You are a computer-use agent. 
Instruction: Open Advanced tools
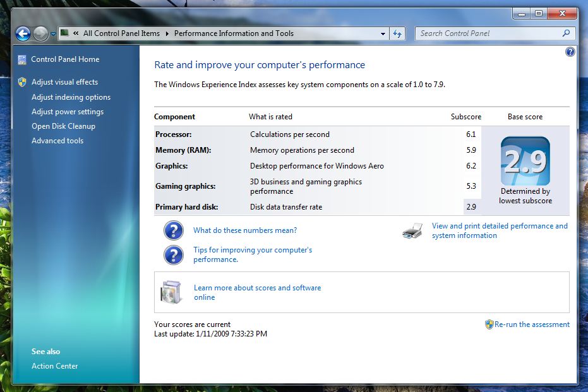tap(57, 141)
